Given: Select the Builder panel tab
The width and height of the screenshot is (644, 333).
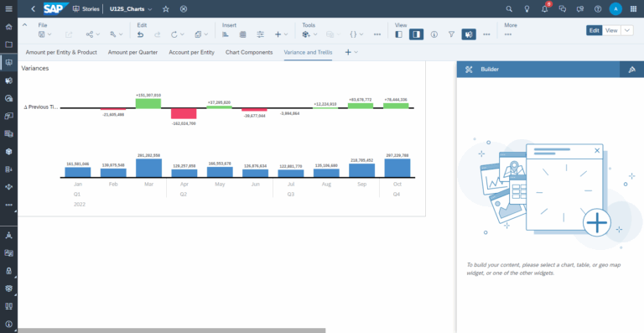Looking at the screenshot, I should tap(538, 70).
